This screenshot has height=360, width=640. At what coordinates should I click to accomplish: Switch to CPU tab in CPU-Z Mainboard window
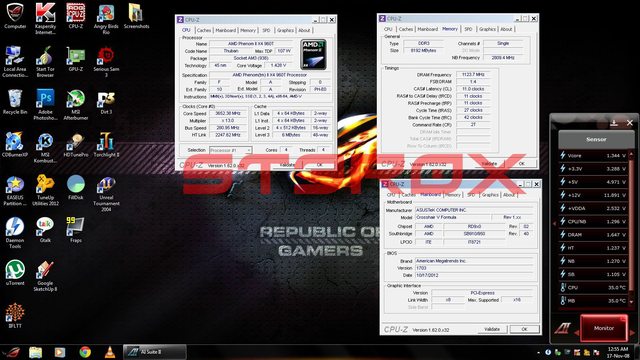click(391, 195)
